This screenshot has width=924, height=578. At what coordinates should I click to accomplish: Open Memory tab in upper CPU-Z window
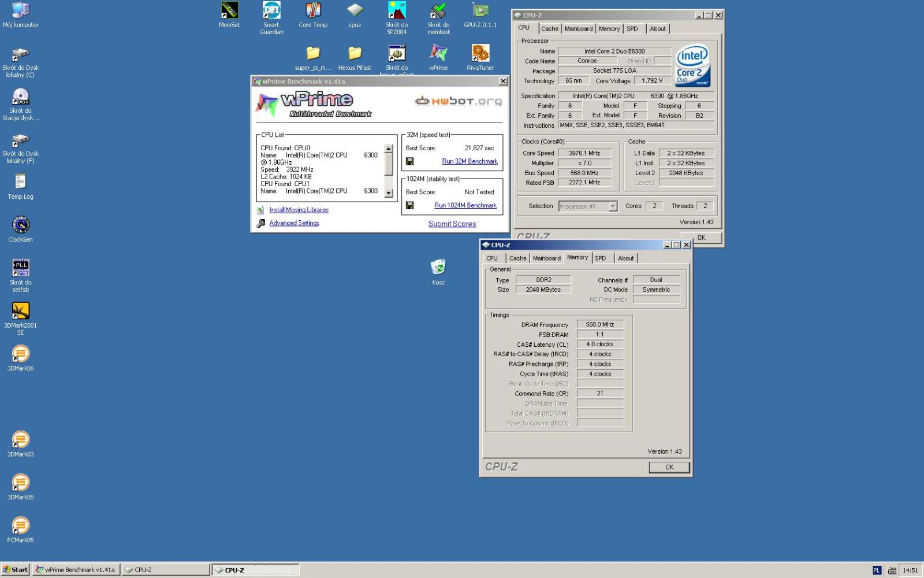pyautogui.click(x=609, y=29)
